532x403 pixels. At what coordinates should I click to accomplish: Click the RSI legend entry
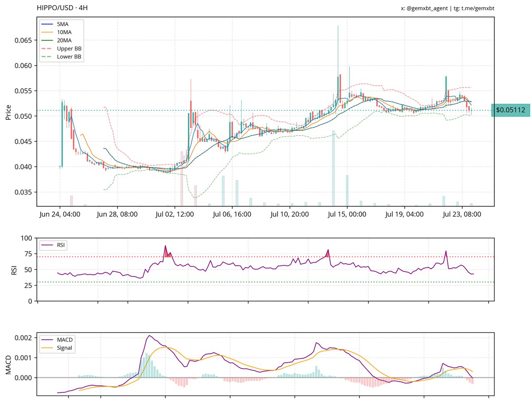[x=53, y=245]
